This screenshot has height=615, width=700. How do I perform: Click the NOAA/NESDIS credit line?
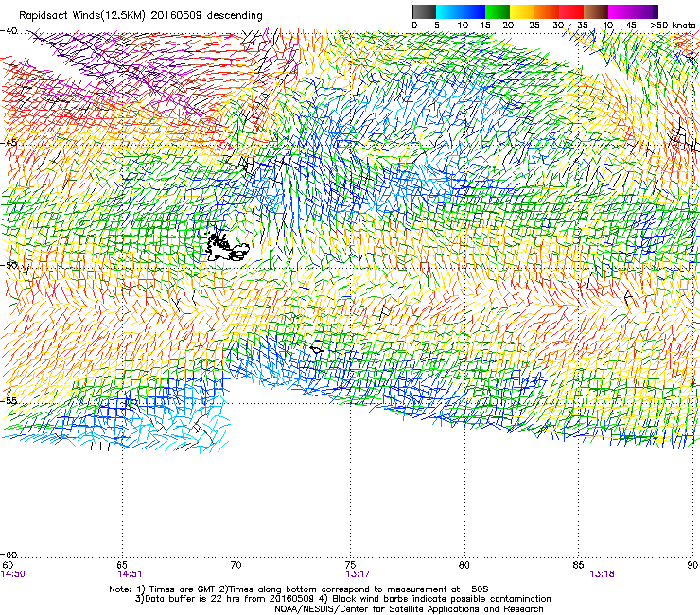tap(409, 608)
